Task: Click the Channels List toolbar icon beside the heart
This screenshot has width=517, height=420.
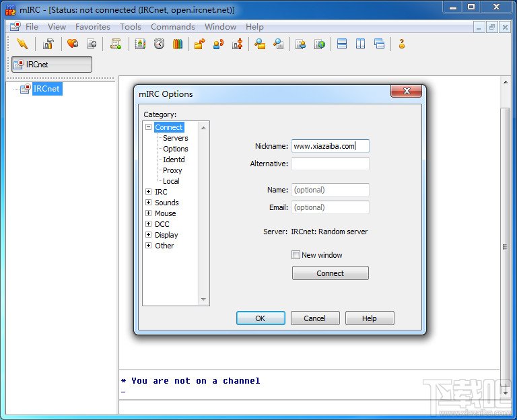Action: tap(92, 44)
